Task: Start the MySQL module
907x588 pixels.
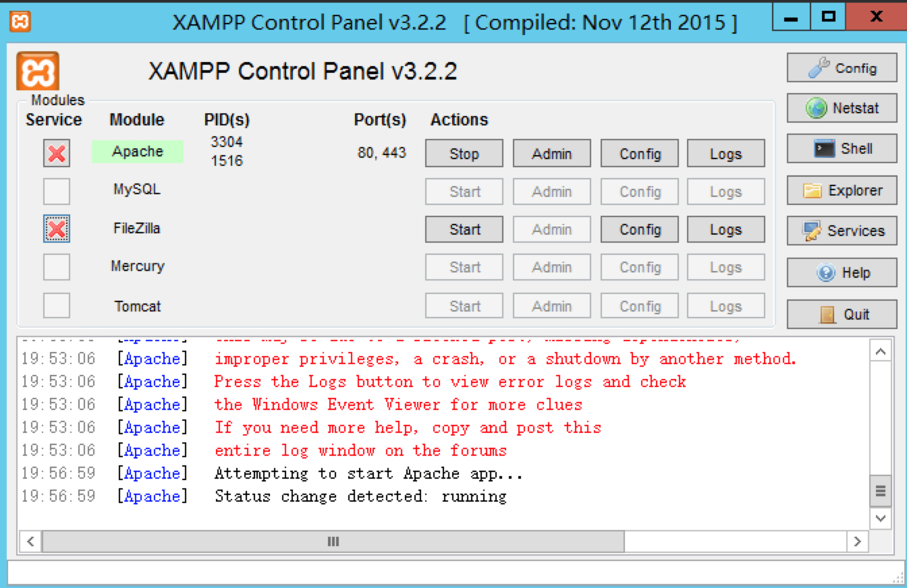Action: tap(464, 192)
